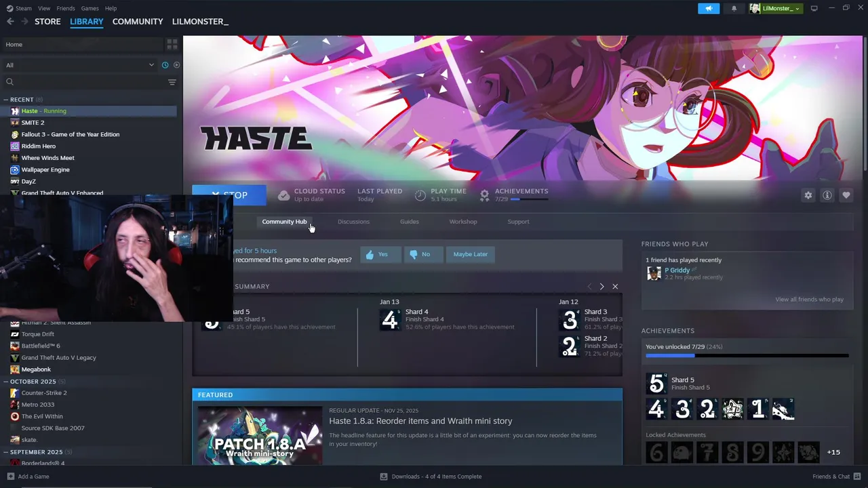The width and height of the screenshot is (868, 488).
Task: Go forward with the navigation arrow
Action: 24,22
